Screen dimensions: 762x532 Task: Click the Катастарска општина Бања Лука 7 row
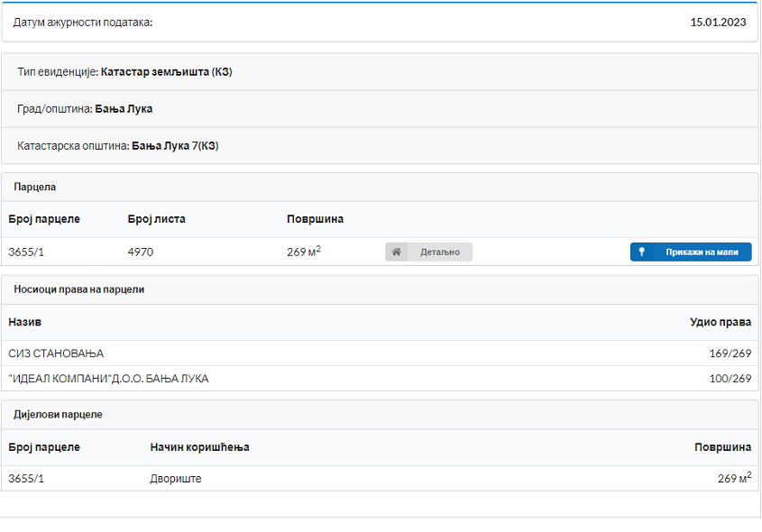[x=117, y=145]
